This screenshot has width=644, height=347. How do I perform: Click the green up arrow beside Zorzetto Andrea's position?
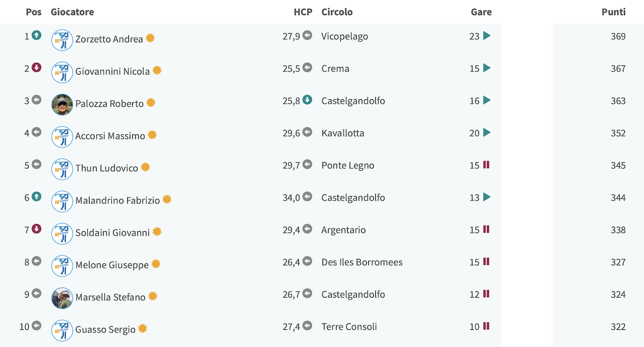tap(36, 35)
